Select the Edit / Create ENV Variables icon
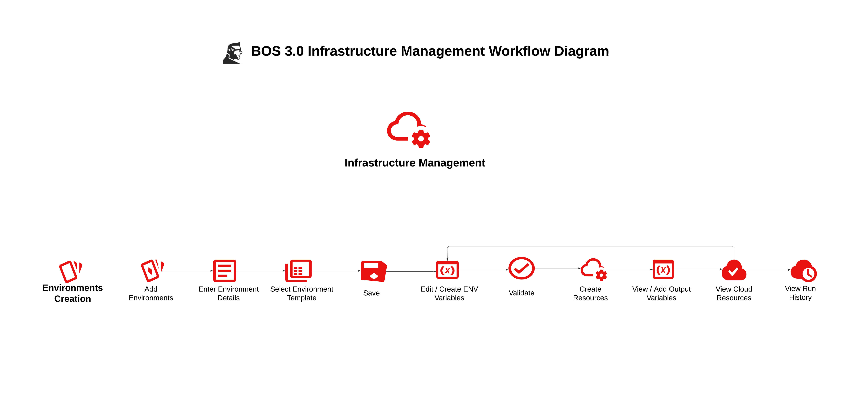Screen dimensions: 868x408 click(447, 270)
